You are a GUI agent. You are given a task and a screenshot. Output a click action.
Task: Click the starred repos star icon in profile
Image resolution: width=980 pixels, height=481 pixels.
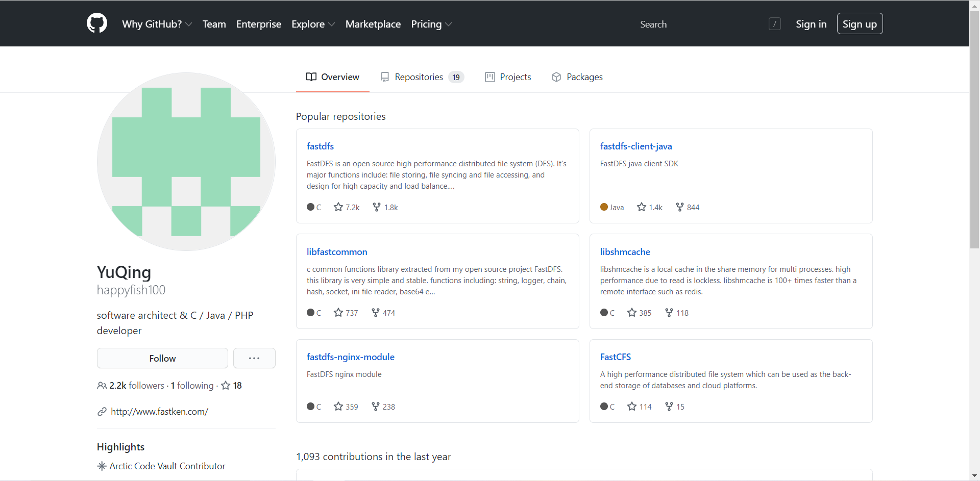click(226, 386)
